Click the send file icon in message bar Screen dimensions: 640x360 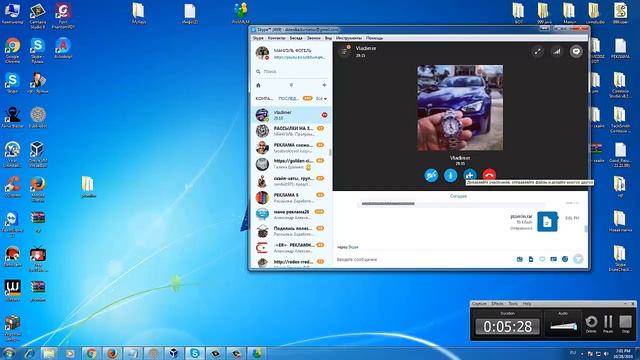pyautogui.click(x=531, y=259)
